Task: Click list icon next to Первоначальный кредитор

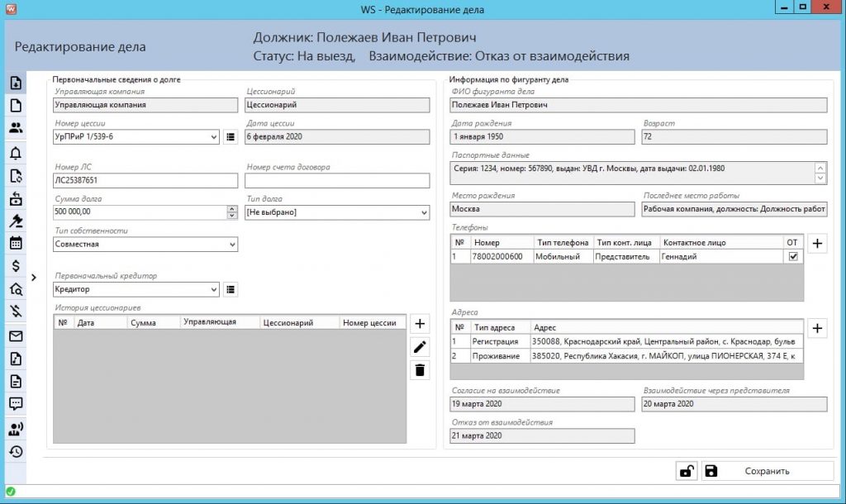Action: point(231,290)
